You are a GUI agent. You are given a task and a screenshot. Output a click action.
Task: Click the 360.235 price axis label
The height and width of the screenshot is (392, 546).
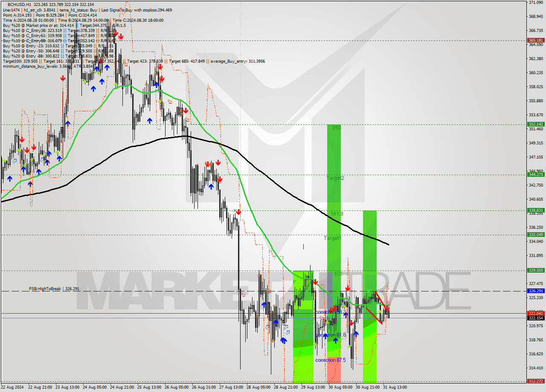point(535,72)
